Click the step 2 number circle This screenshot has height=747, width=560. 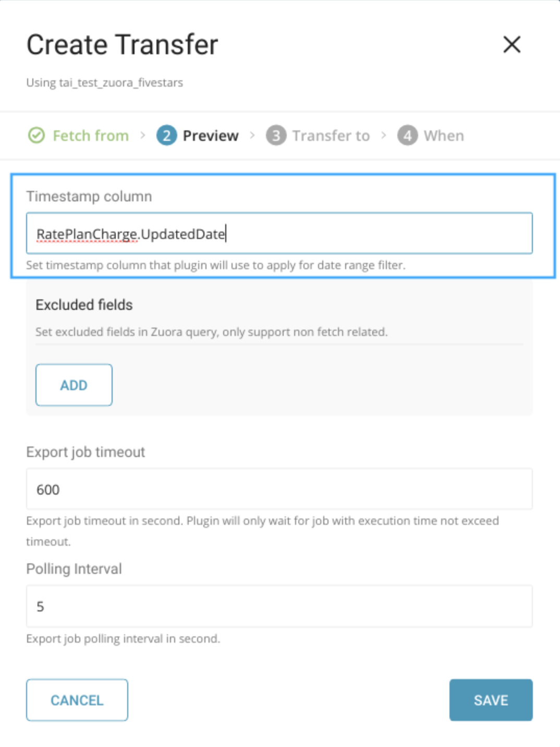166,136
